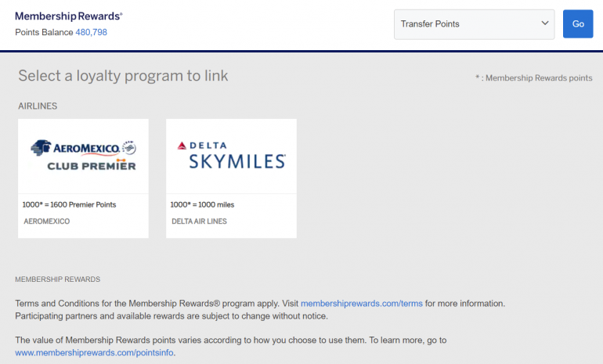Click the red Delta triangle logo
The width and height of the screenshot is (603, 364).
pos(182,146)
